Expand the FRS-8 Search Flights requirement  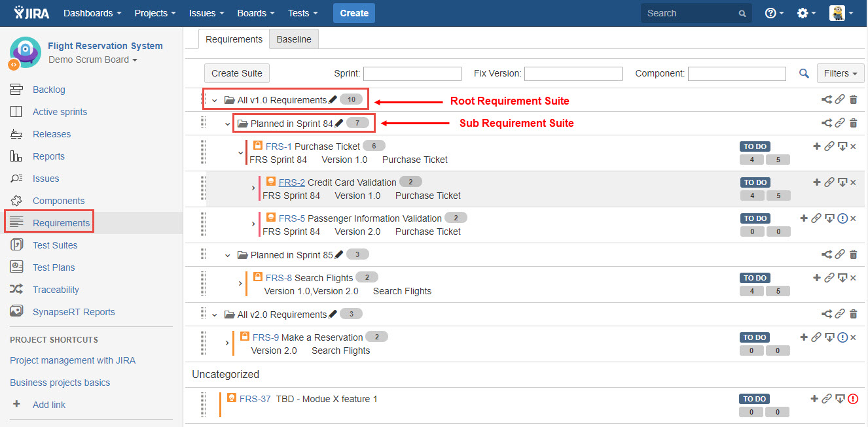click(x=240, y=284)
